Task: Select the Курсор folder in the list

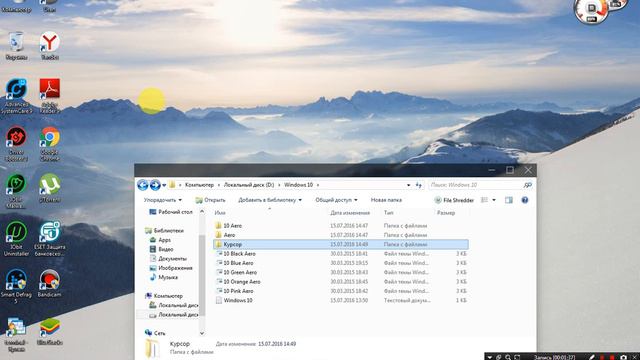Action: (341, 244)
